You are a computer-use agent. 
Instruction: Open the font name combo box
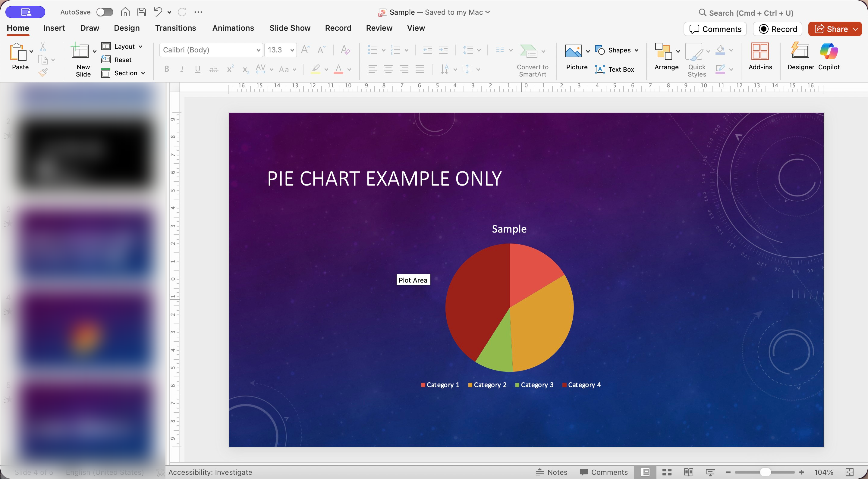(x=211, y=50)
